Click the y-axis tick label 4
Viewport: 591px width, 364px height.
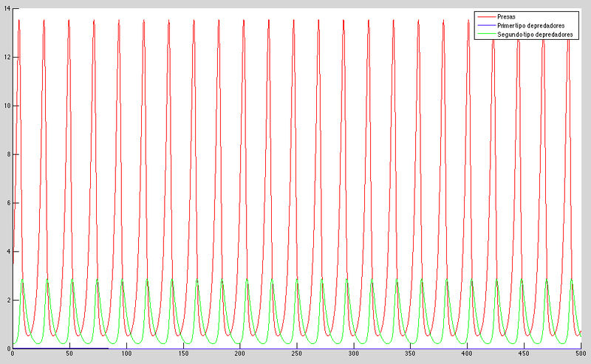point(7,252)
